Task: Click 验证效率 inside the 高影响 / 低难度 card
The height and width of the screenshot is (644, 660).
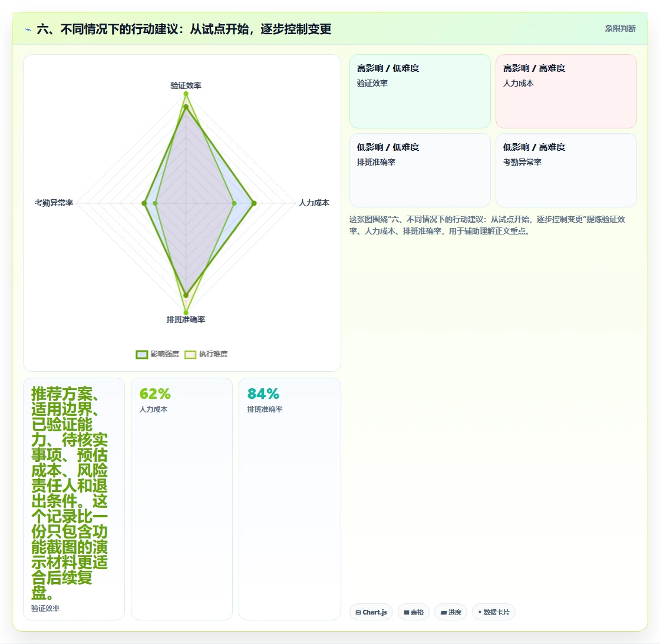Action: pos(372,83)
